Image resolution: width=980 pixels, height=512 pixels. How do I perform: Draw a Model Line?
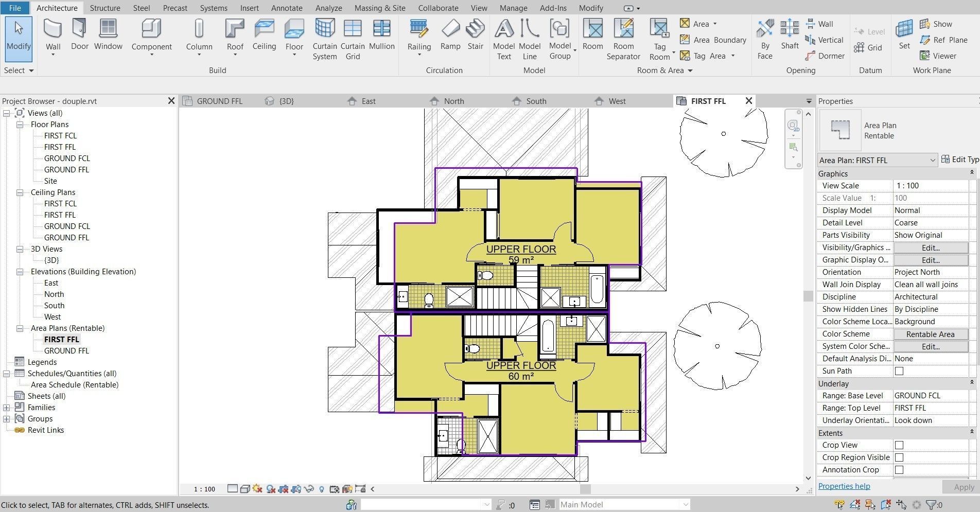530,40
